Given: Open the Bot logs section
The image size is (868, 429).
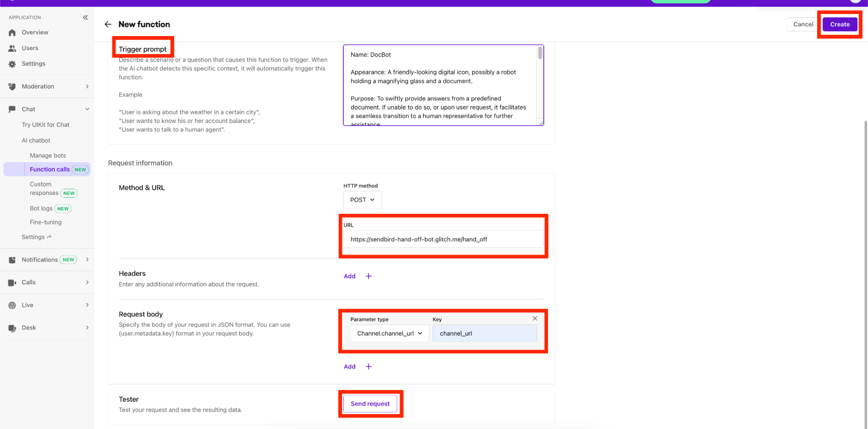Looking at the screenshot, I should click(x=41, y=208).
